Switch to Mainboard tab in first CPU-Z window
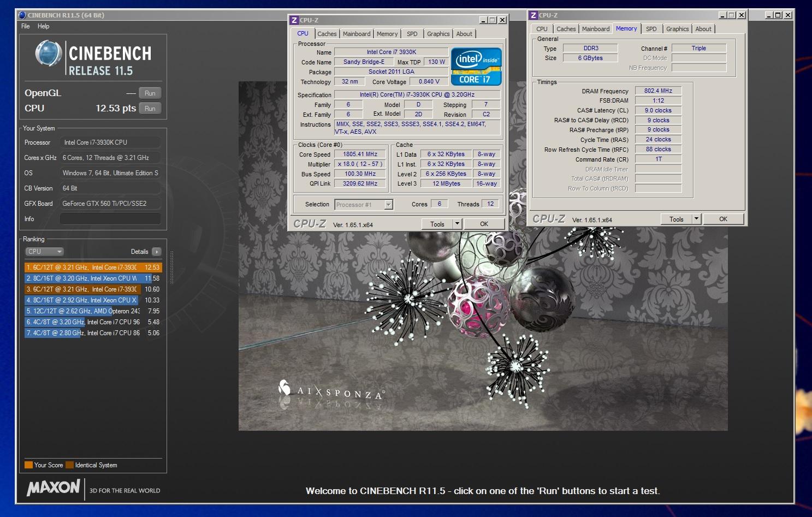This screenshot has width=812, height=517. coord(357,34)
